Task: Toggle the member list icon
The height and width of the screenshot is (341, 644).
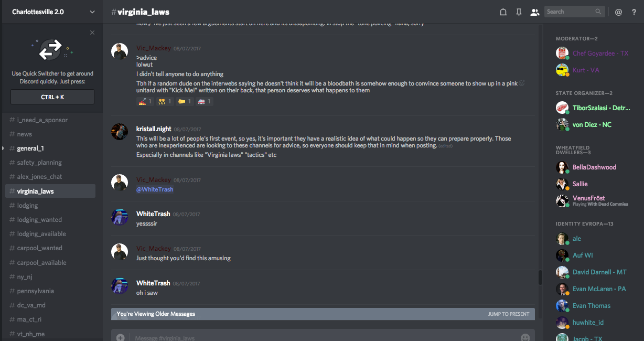Action: (534, 12)
